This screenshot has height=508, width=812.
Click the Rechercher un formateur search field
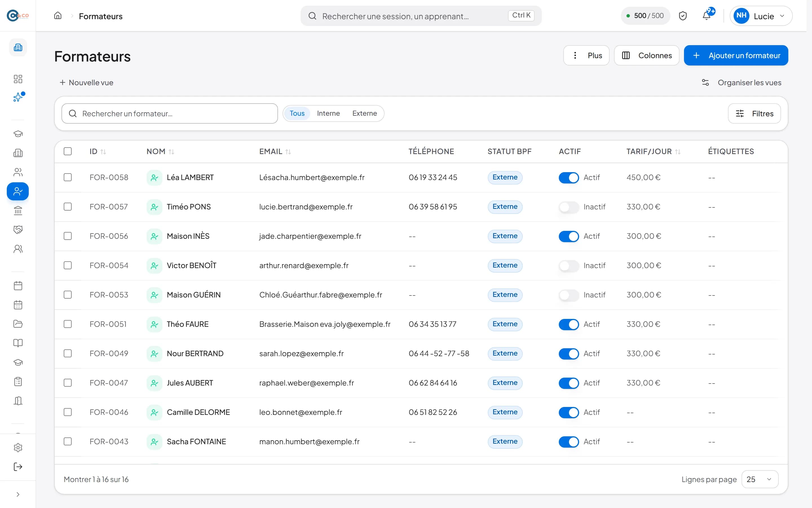pos(170,113)
